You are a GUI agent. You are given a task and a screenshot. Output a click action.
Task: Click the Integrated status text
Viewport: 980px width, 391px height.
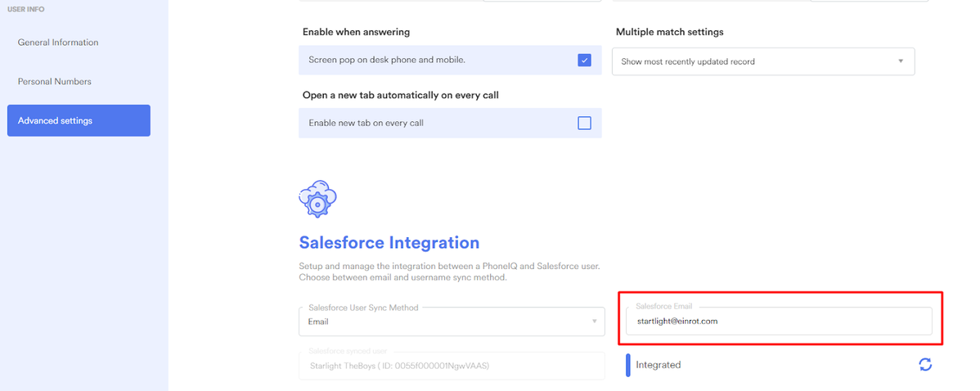click(x=658, y=365)
